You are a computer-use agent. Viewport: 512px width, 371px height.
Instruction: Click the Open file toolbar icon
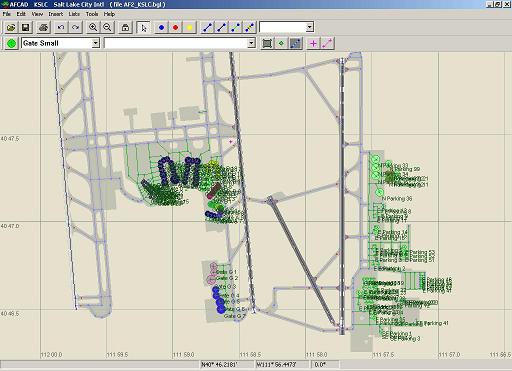tap(11, 27)
